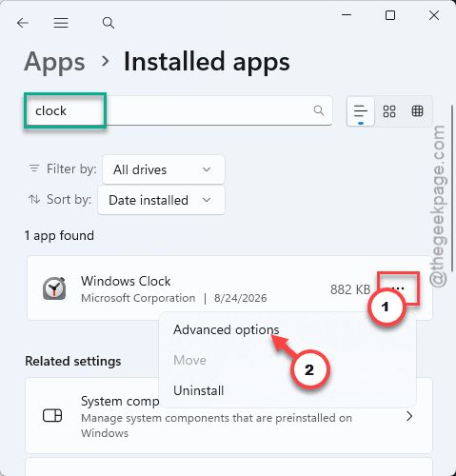Click the vertical scrollbar on the right
The image size is (456, 476).
tap(452, 188)
